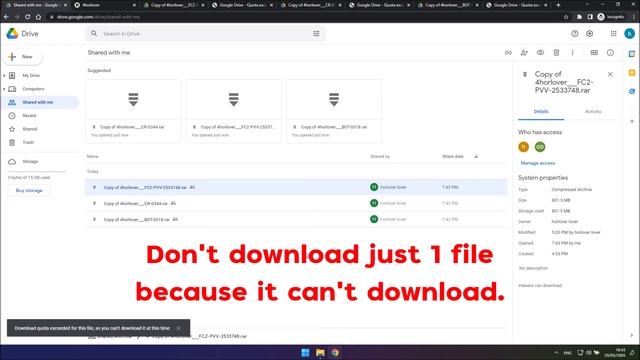Reload the page in Chrome
The width and height of the screenshot is (640, 360).
pyautogui.click(x=27, y=17)
